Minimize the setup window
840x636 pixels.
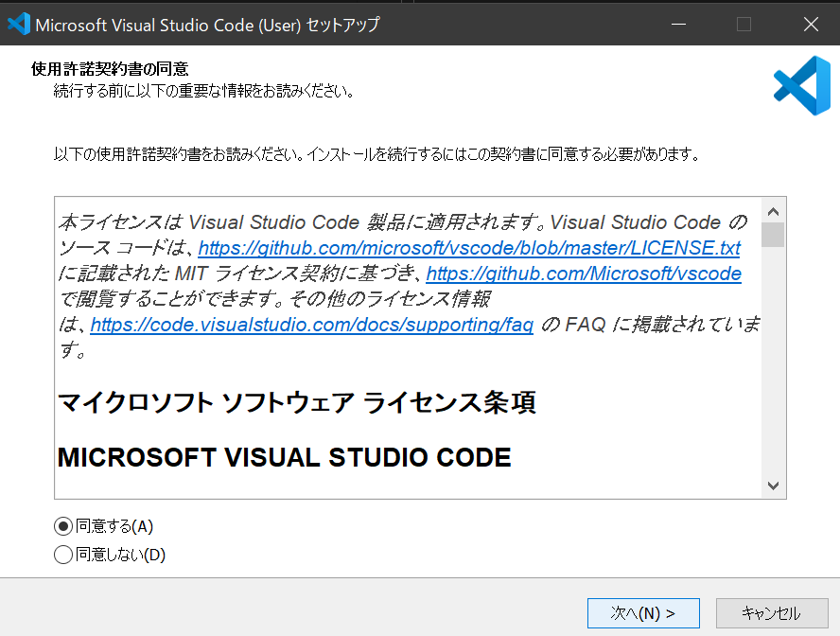point(680,24)
